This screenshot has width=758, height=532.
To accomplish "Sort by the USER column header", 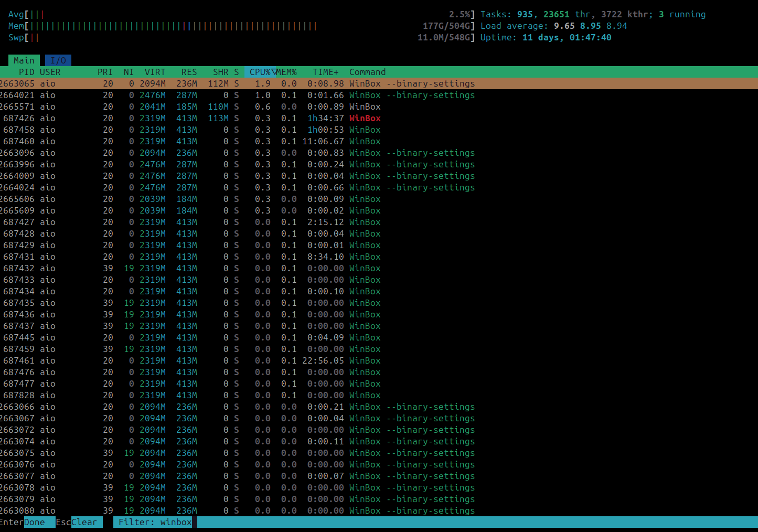I will [50, 72].
